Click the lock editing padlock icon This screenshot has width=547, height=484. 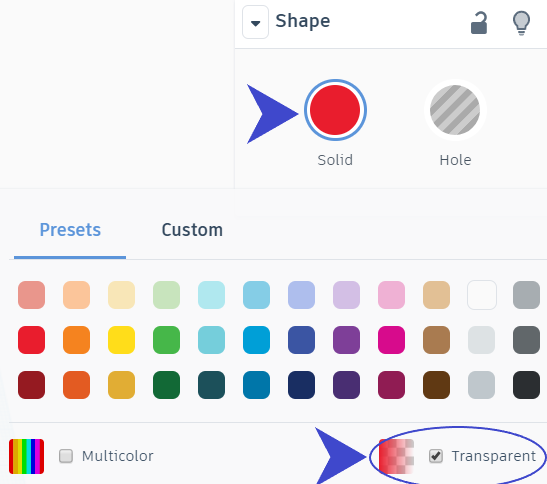pos(479,23)
